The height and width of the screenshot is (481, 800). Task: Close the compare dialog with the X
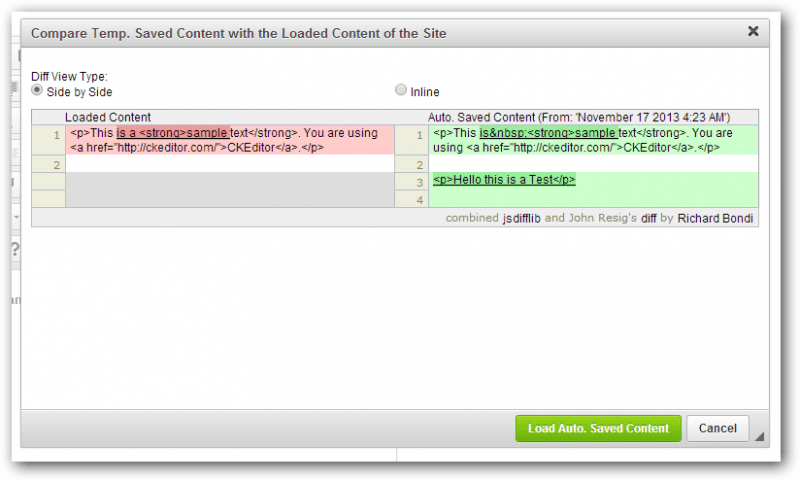753,31
